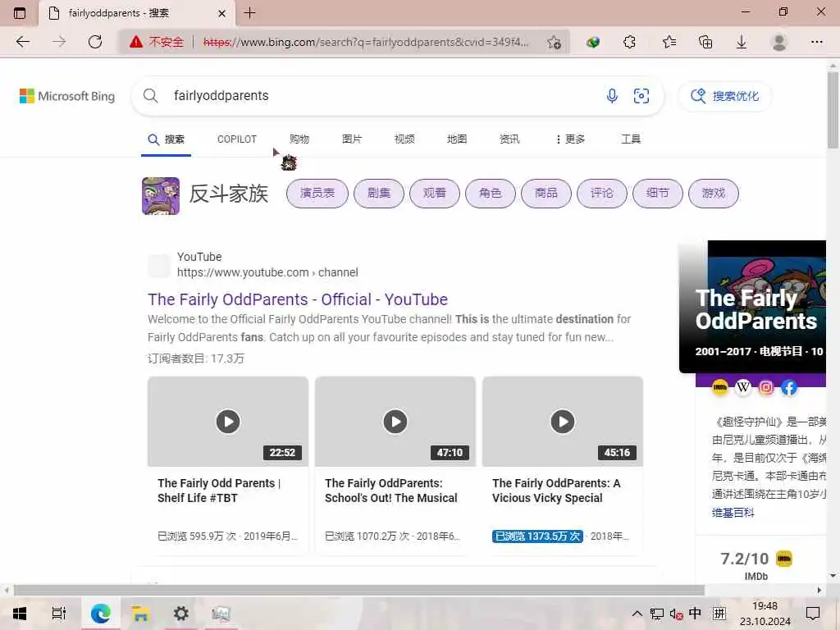The height and width of the screenshot is (630, 840).
Task: Open the user profile avatar
Action: [779, 42]
